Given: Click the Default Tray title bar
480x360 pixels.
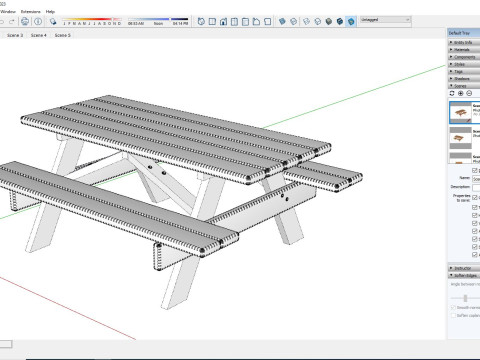Looking at the screenshot, I should click(464, 33).
